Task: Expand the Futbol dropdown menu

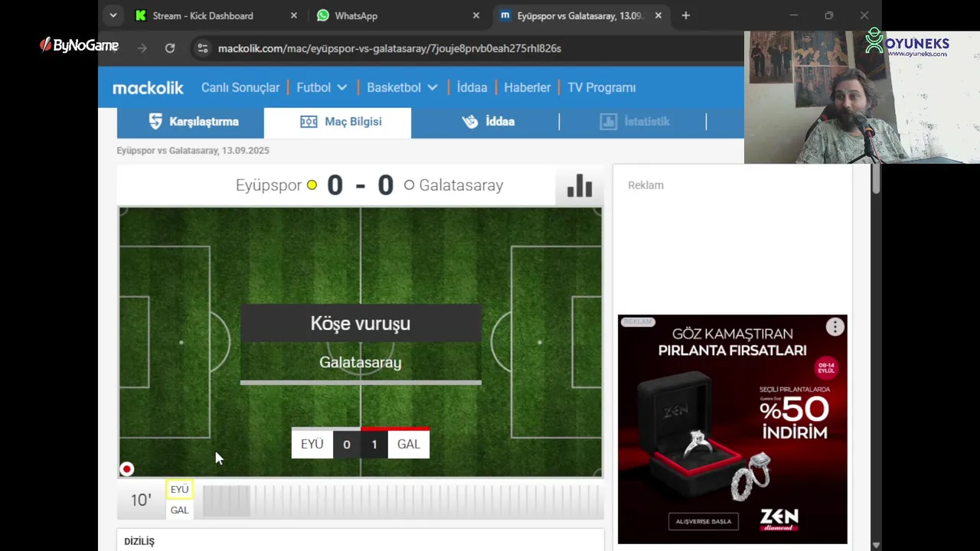Action: pyautogui.click(x=322, y=87)
